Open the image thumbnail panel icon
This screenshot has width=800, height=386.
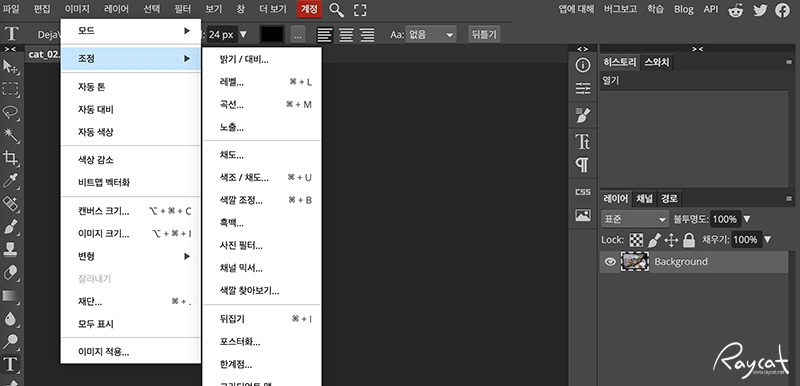pos(583,215)
